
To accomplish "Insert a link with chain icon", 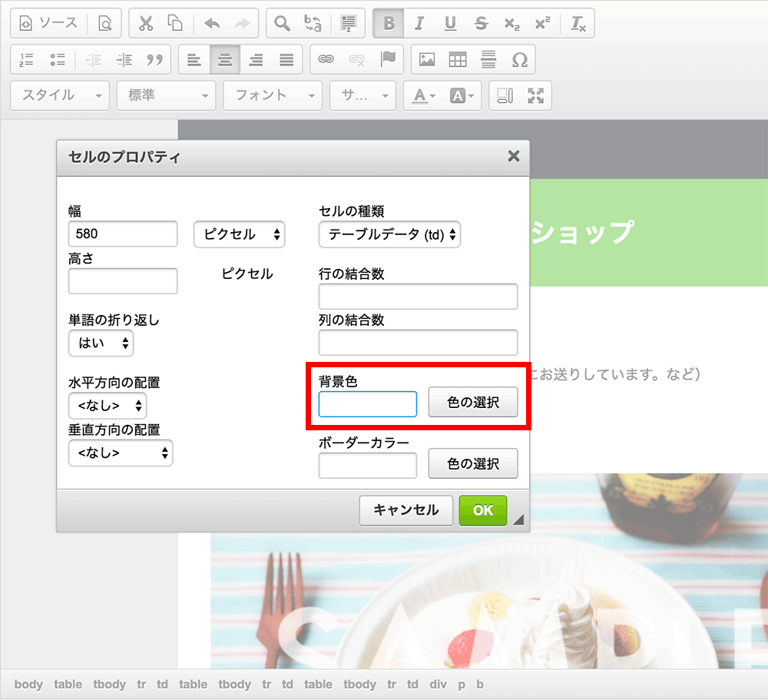I will 326,59.
